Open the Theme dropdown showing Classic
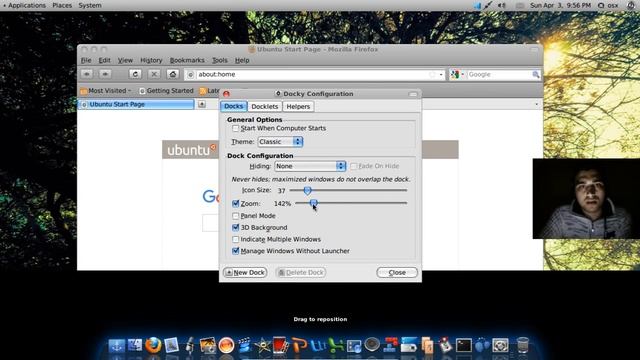The width and height of the screenshot is (640, 360). 280,142
